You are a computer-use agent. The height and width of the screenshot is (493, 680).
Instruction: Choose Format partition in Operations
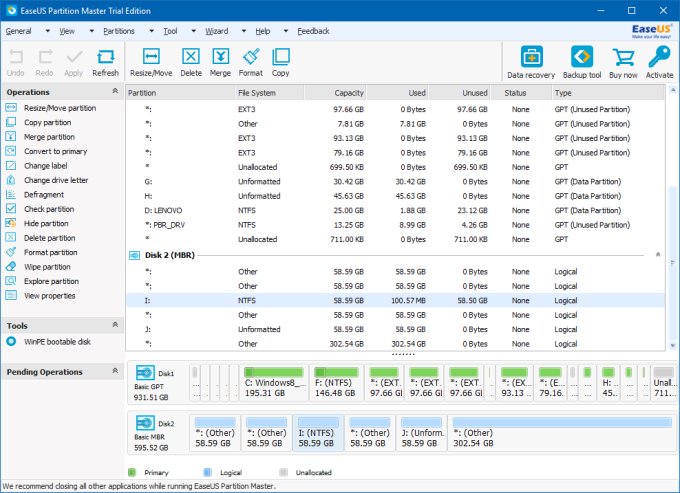[42, 252]
